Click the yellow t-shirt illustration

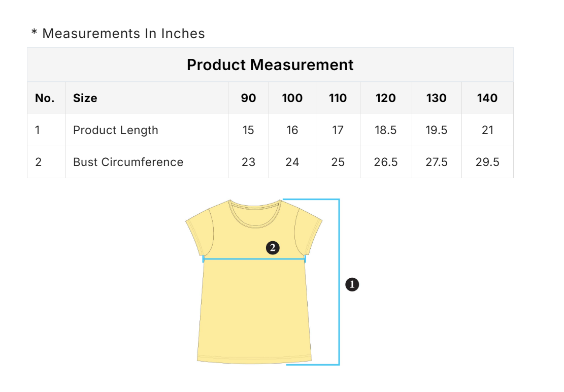tap(254, 305)
